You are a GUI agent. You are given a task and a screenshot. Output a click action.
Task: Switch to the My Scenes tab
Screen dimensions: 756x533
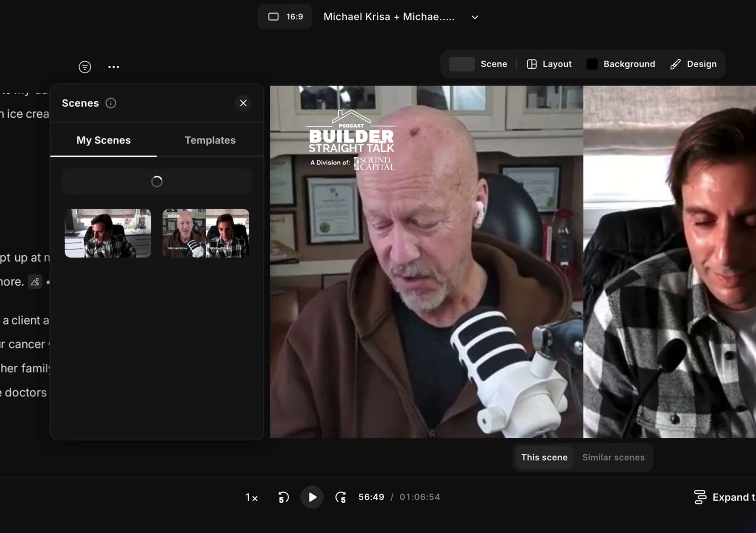click(103, 140)
